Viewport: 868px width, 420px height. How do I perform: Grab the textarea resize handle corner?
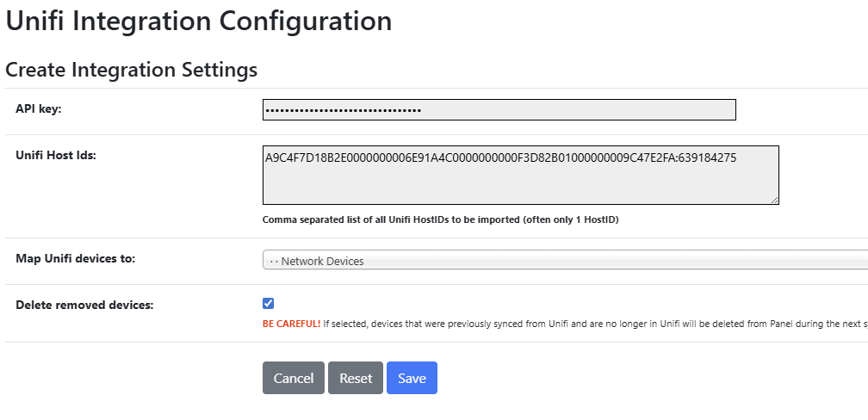click(775, 201)
